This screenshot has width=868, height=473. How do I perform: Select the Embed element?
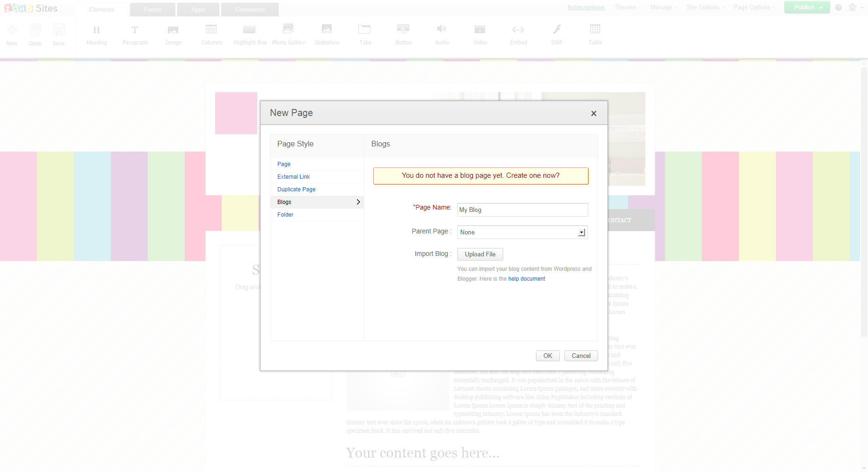pos(518,35)
